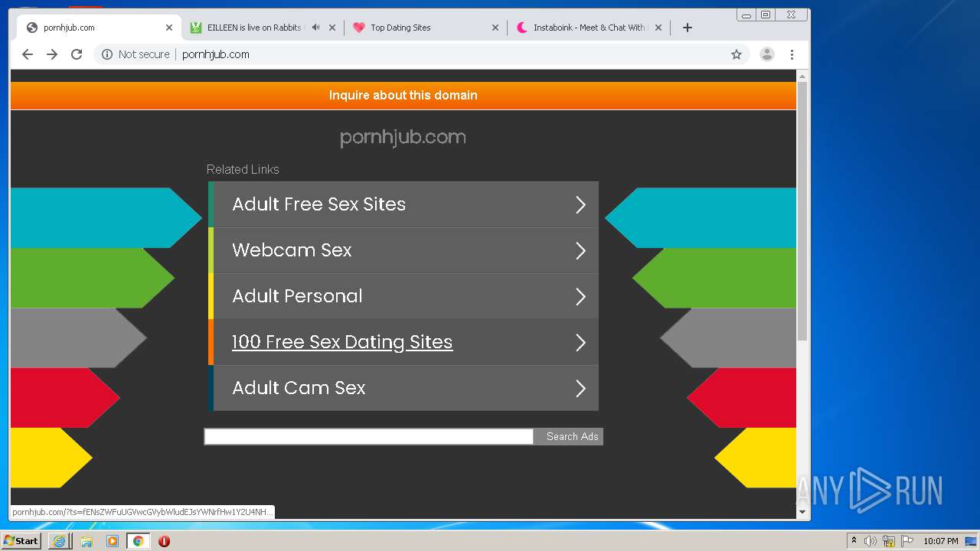Close the Top Dating Sites tab
Screen dimensions: 980x551
(x=495, y=28)
